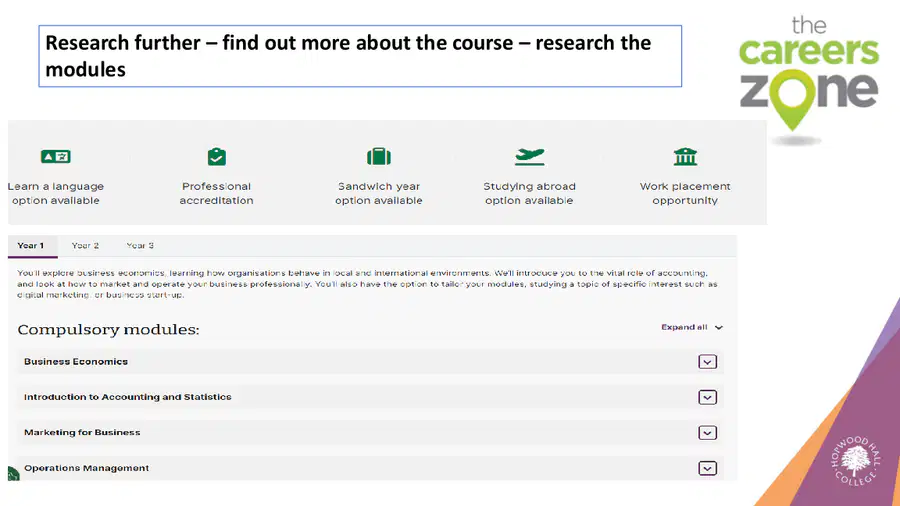Click the Work placement building icon

[x=685, y=156]
